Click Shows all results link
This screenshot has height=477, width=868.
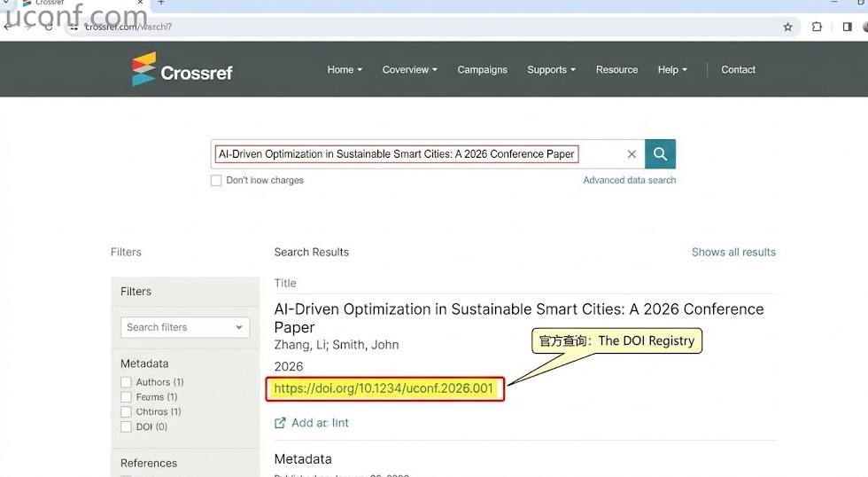coord(733,252)
